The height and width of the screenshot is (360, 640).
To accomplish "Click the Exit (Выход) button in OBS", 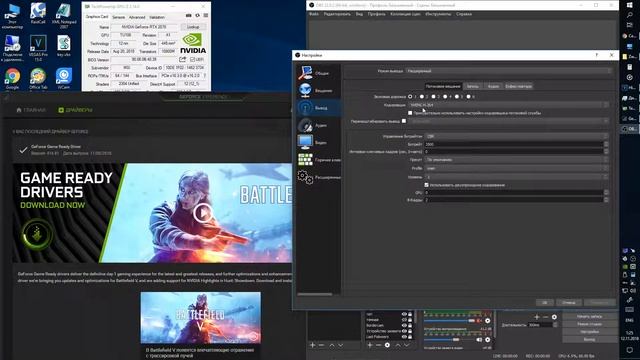I will click(x=589, y=340).
